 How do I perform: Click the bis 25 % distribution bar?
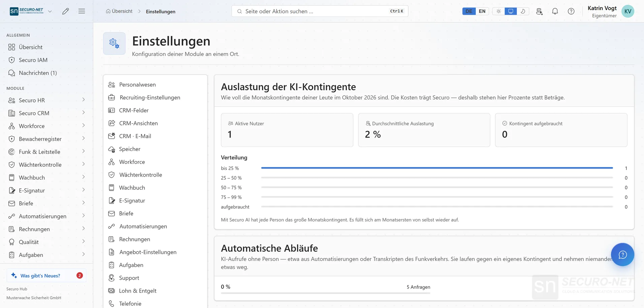[437, 168]
